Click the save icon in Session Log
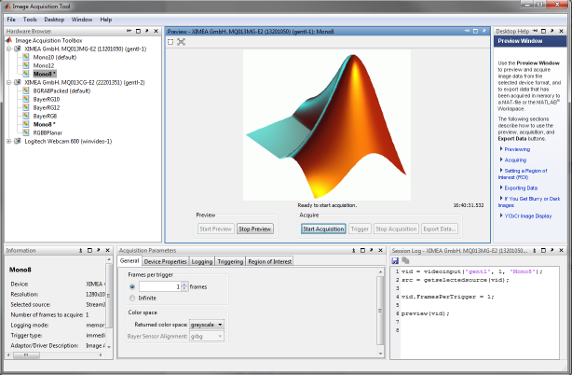Image resolution: width=572 pixels, height=375 pixels. (x=395, y=260)
